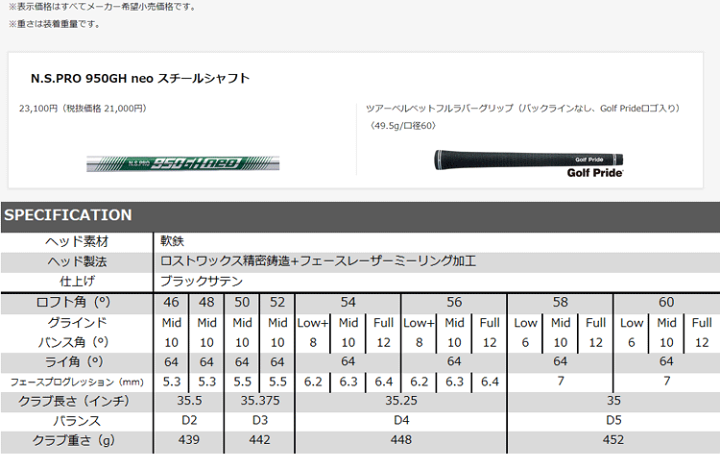Click bounce value 6 under loft 58

tap(525, 343)
